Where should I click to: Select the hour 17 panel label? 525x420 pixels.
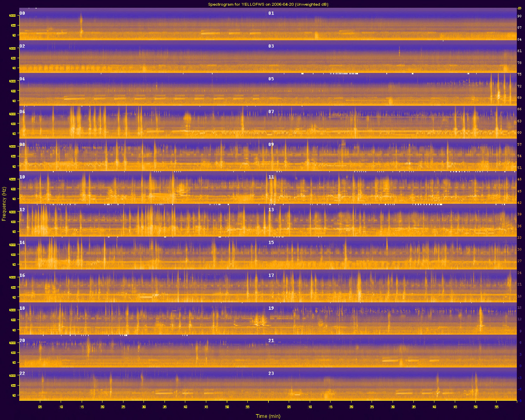271,275
